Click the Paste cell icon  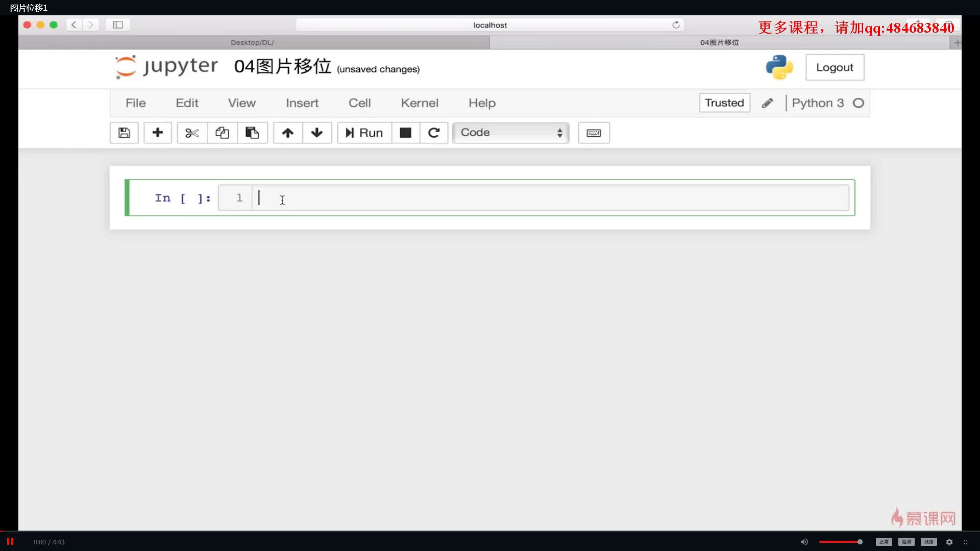[x=252, y=133]
